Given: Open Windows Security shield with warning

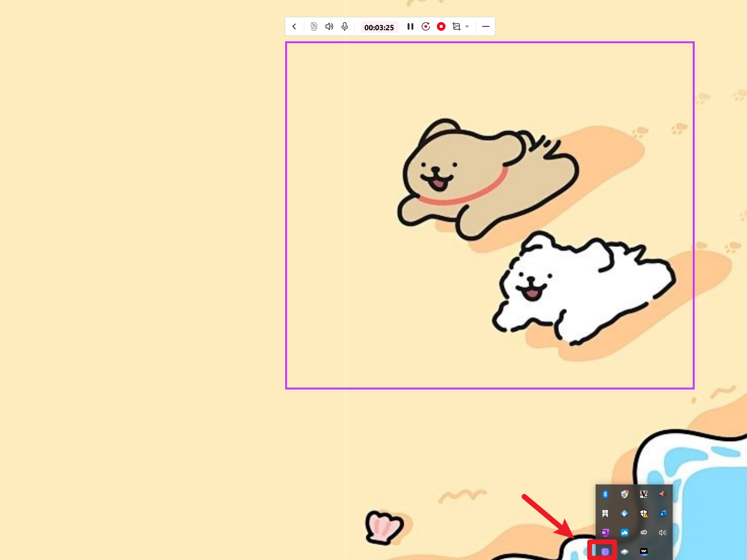Looking at the screenshot, I should click(644, 513).
